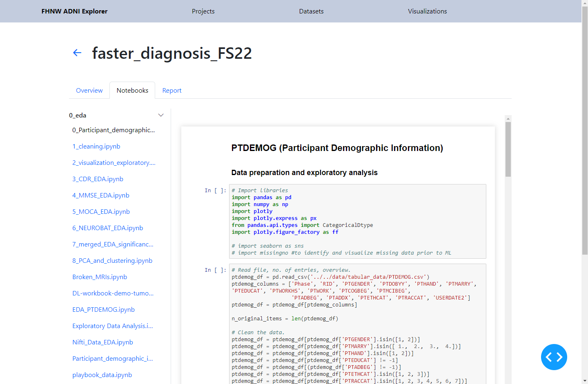
Task: Open the playbook_data.ipynb notebook
Action: (102, 375)
